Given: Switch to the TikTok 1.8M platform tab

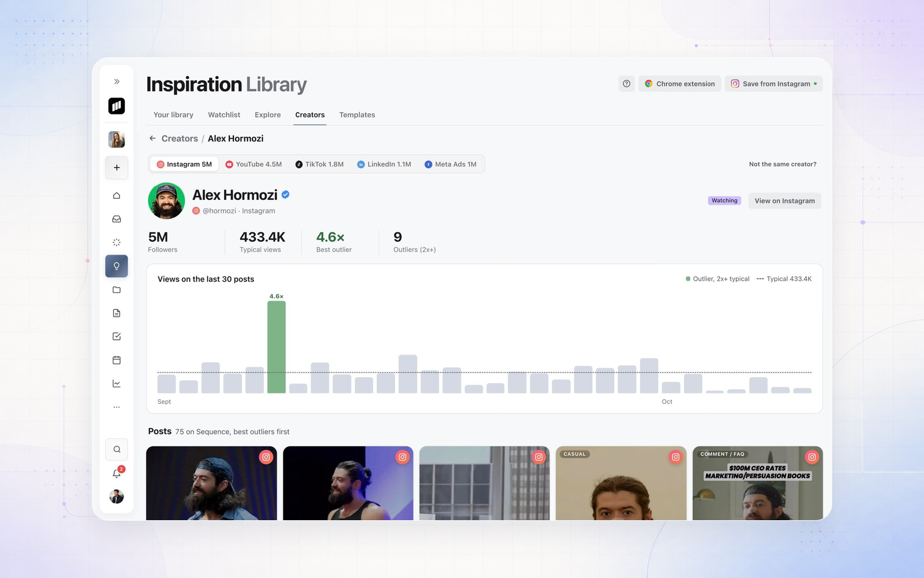Looking at the screenshot, I should 319,164.
